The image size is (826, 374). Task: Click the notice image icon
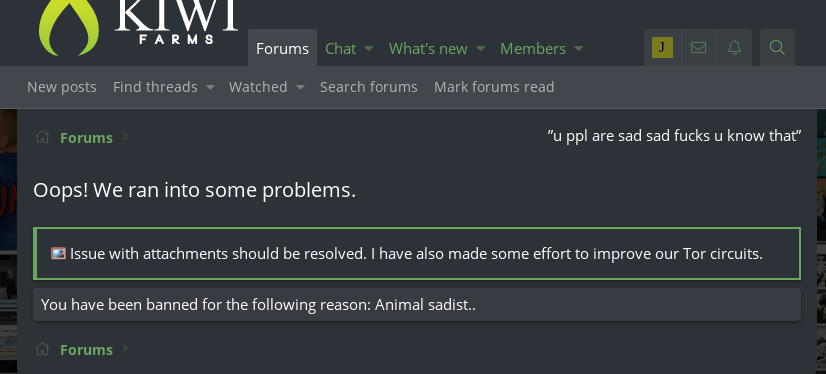[58, 253]
